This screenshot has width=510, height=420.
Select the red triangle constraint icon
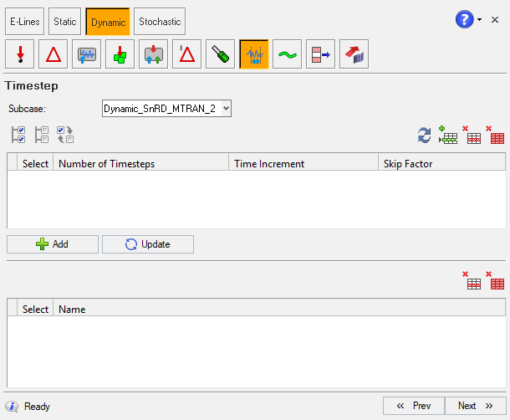point(53,54)
